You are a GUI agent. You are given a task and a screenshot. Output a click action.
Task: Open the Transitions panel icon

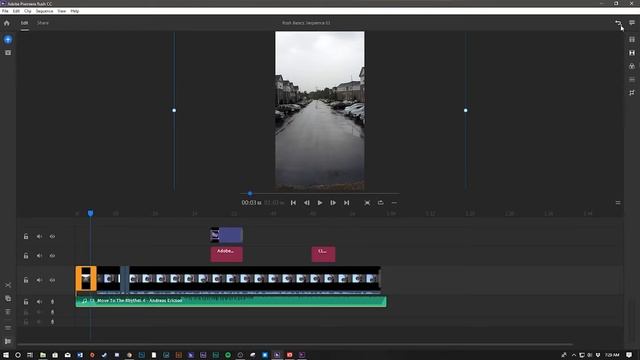pyautogui.click(x=632, y=53)
